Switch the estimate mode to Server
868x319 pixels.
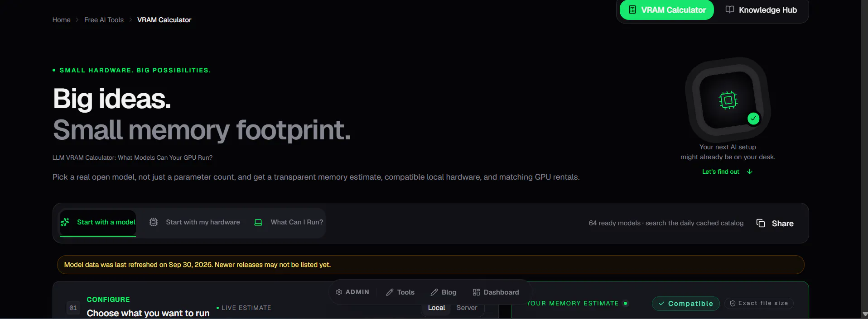point(467,308)
